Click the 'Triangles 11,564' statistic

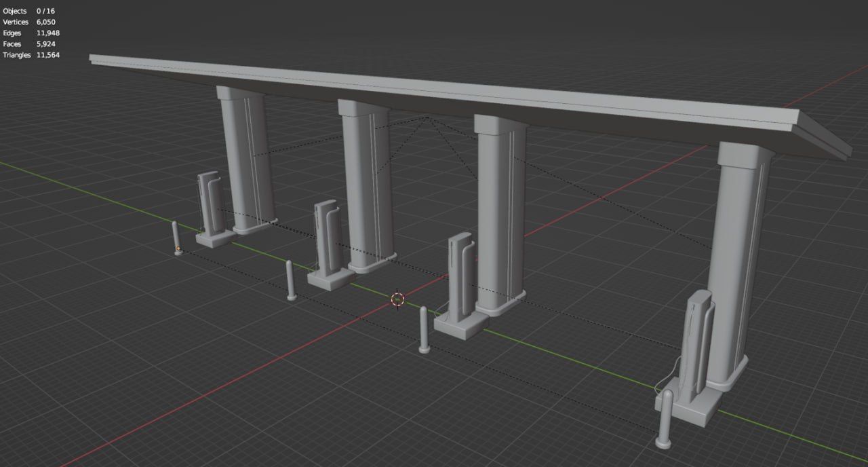31,55
